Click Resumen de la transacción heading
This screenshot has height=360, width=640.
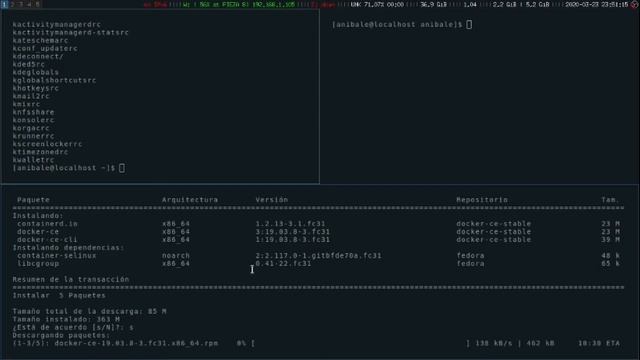71,279
